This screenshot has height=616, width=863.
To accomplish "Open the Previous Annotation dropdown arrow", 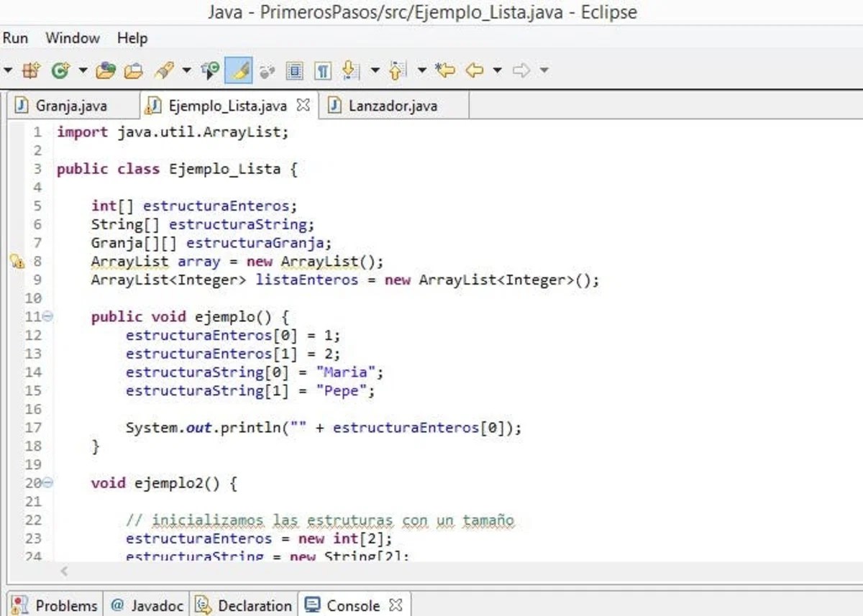I will pos(422,70).
